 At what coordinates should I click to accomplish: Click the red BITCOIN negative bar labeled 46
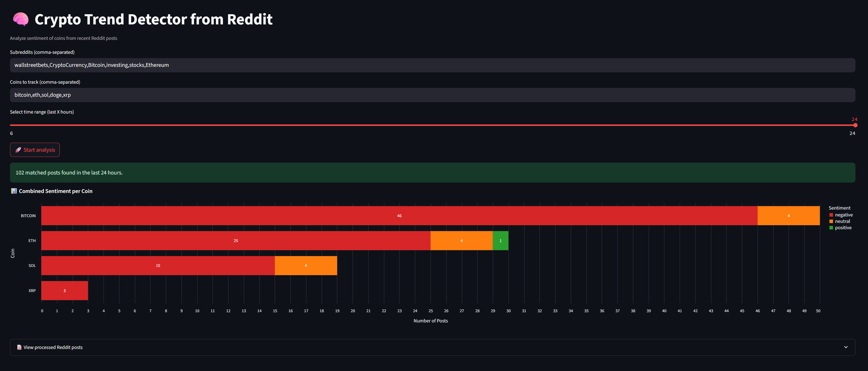(x=399, y=216)
